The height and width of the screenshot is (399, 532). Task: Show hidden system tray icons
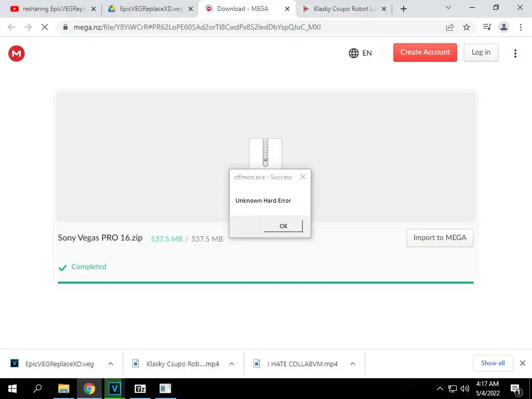pos(440,389)
